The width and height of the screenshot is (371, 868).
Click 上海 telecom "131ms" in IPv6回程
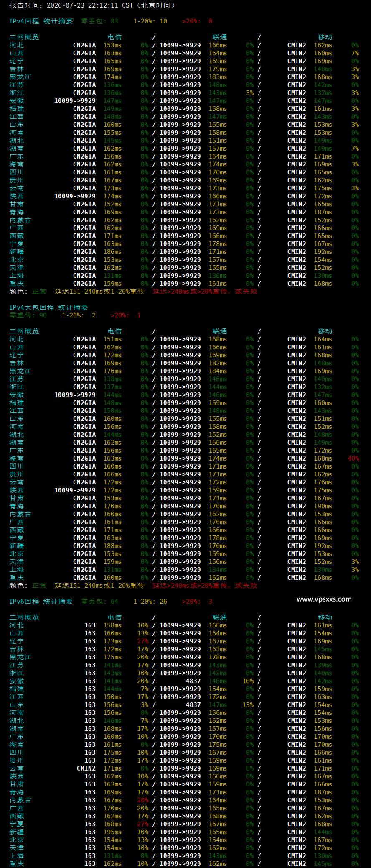pos(112,856)
